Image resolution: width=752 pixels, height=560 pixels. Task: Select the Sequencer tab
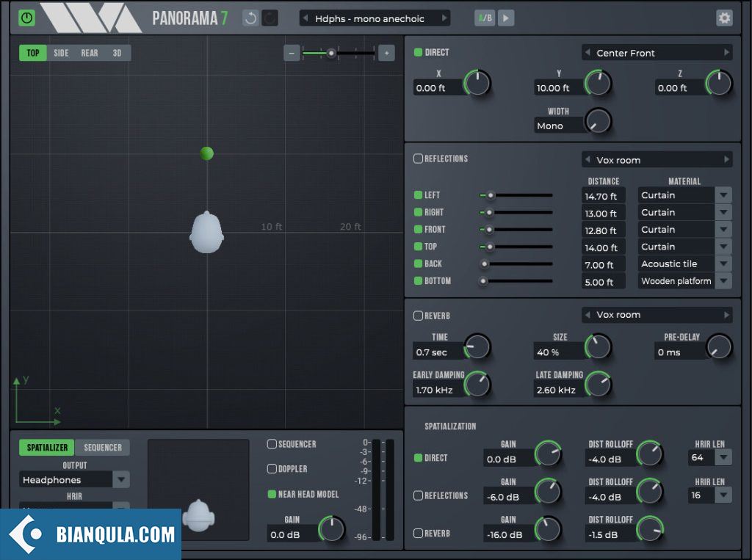tap(103, 447)
